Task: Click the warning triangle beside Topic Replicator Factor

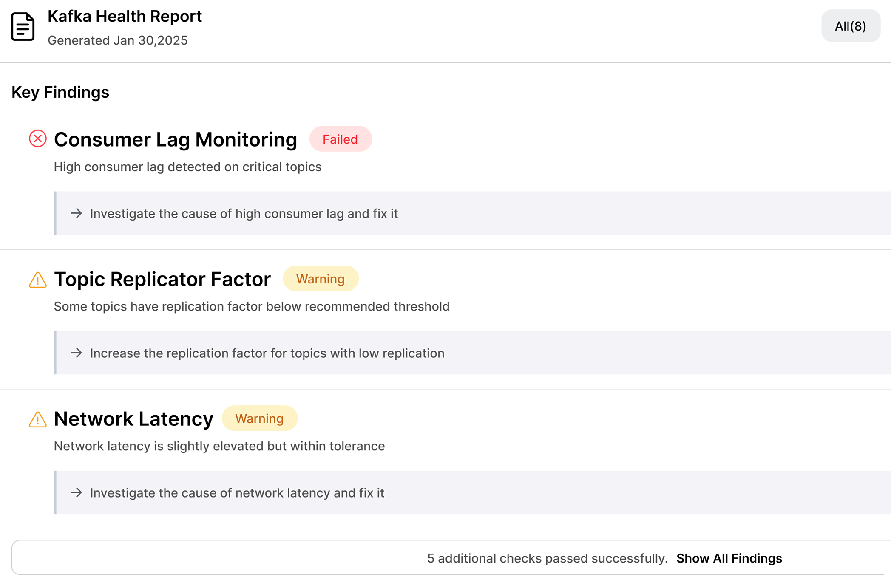Action: coord(38,280)
